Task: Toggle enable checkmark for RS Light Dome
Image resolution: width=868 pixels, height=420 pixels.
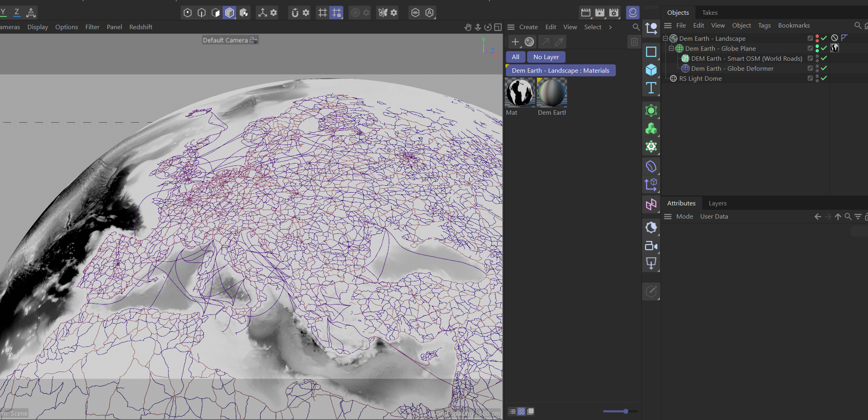Action: click(x=824, y=78)
